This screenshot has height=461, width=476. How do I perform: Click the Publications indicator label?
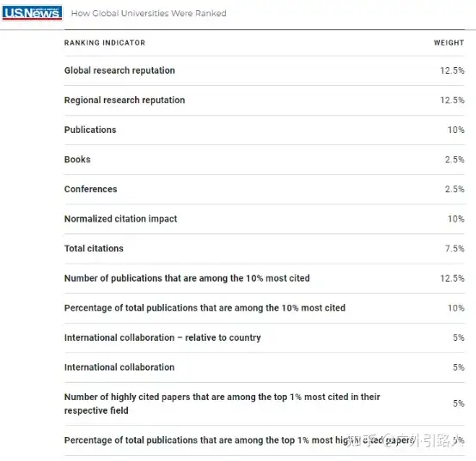(90, 130)
